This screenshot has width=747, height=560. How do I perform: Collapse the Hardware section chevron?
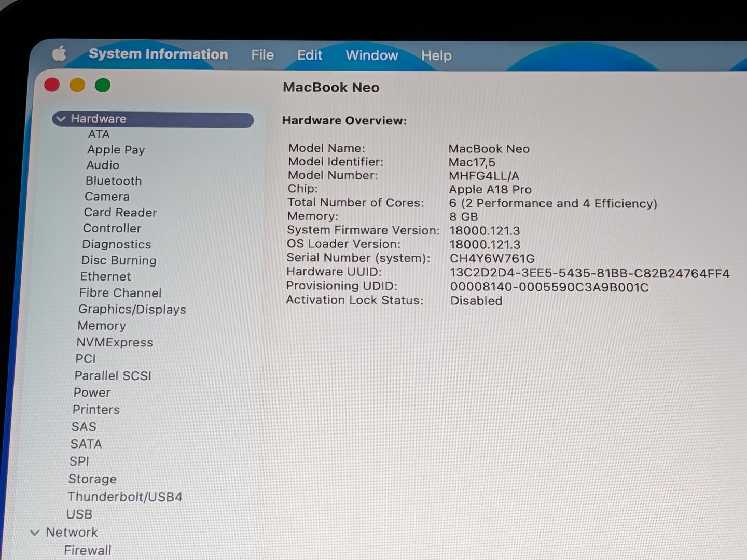click(x=61, y=119)
